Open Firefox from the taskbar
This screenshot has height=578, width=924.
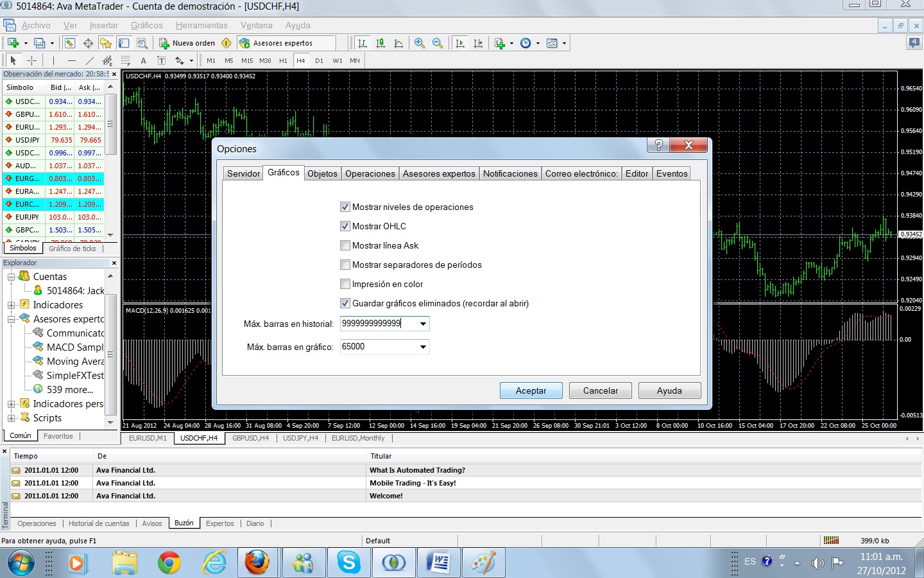(x=258, y=563)
